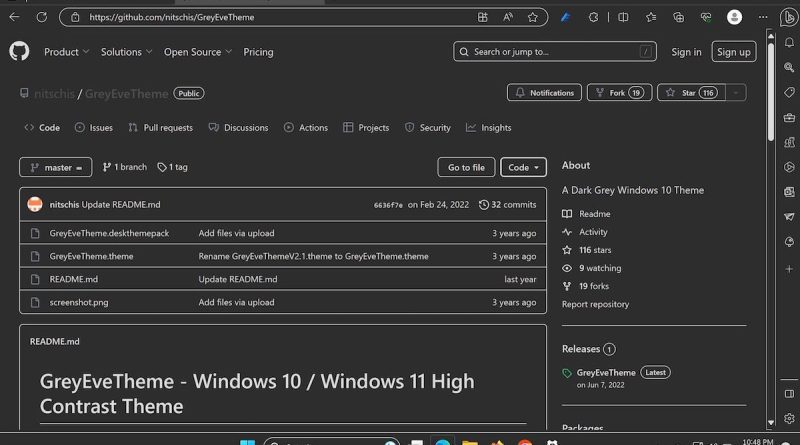Open the 19 forks link
Viewport: 800px width, 445px height.
pyautogui.click(x=594, y=286)
